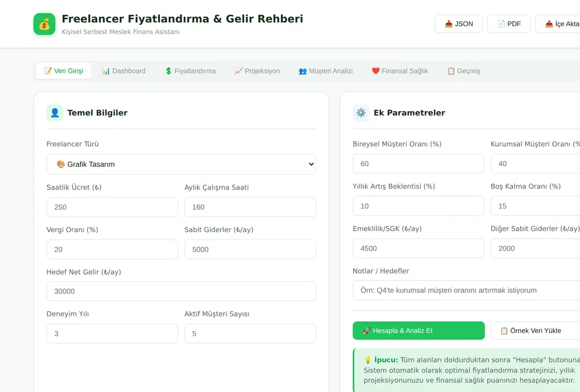The height and width of the screenshot is (392, 580).
Task: Click the Hedef Net Gelir field
Action: click(181, 291)
